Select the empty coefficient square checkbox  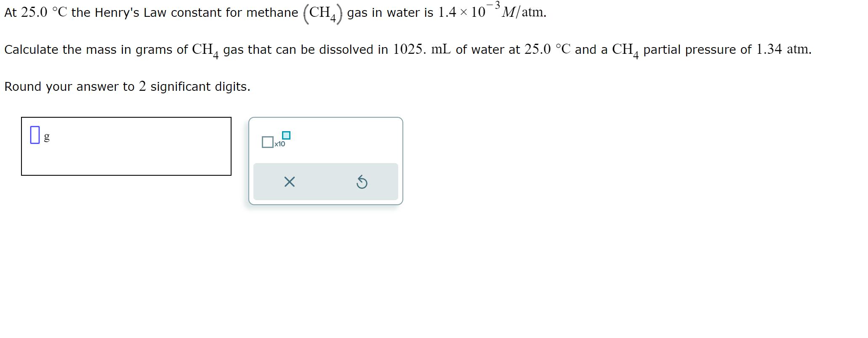(268, 142)
